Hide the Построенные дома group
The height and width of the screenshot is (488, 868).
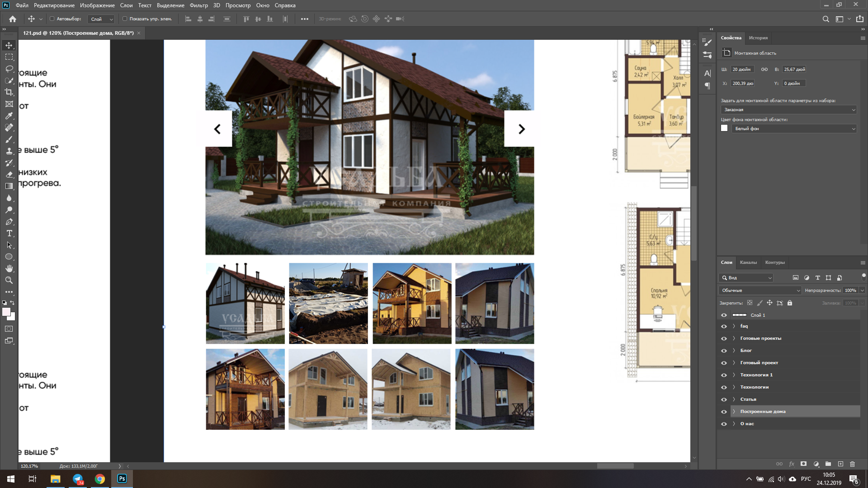coord(724,412)
